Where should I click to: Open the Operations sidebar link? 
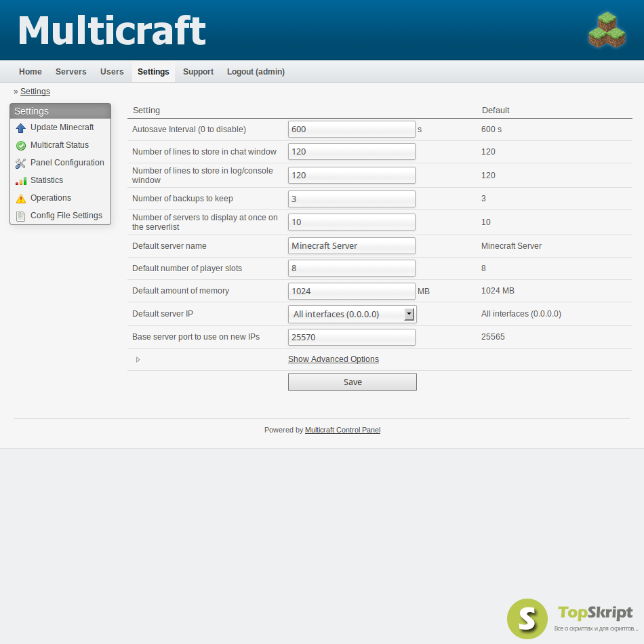[51, 198]
